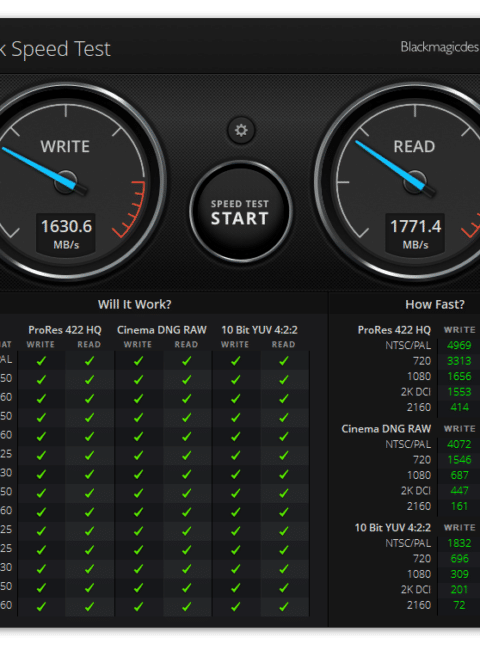Click the Cinema DNG READ checkmark in the bottom row
Screen dimensions: 480x650
click(187, 607)
